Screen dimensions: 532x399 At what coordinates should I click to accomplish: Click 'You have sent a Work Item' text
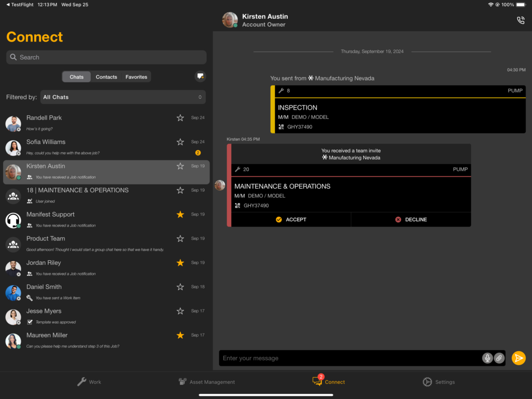coord(58,298)
